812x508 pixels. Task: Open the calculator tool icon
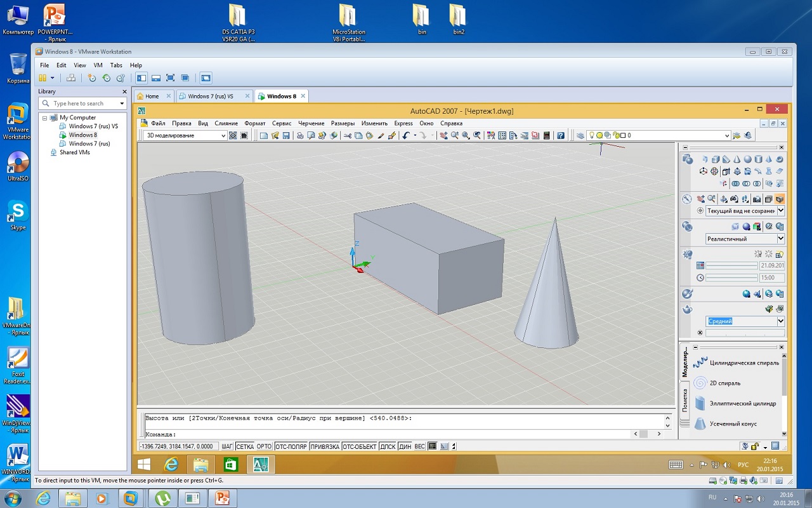(x=547, y=135)
